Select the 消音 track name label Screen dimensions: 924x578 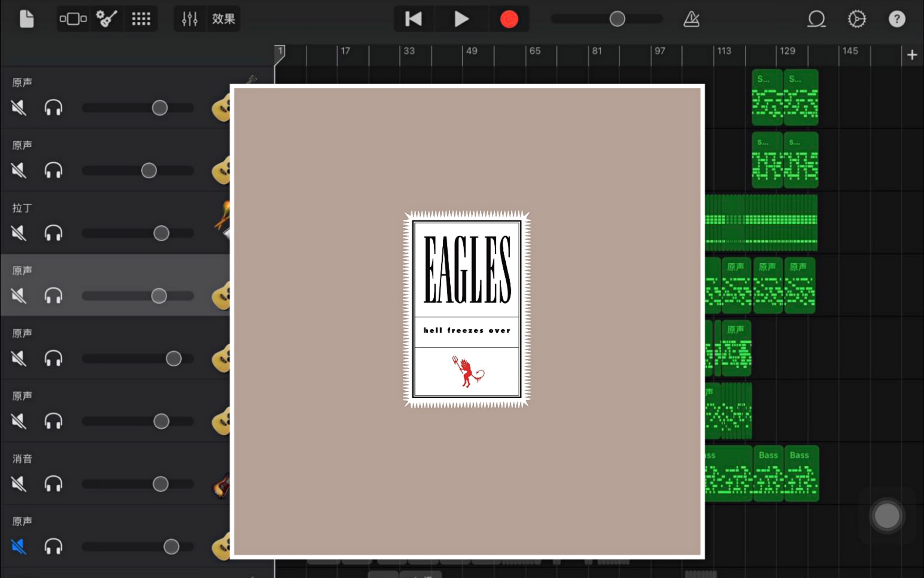[22, 459]
